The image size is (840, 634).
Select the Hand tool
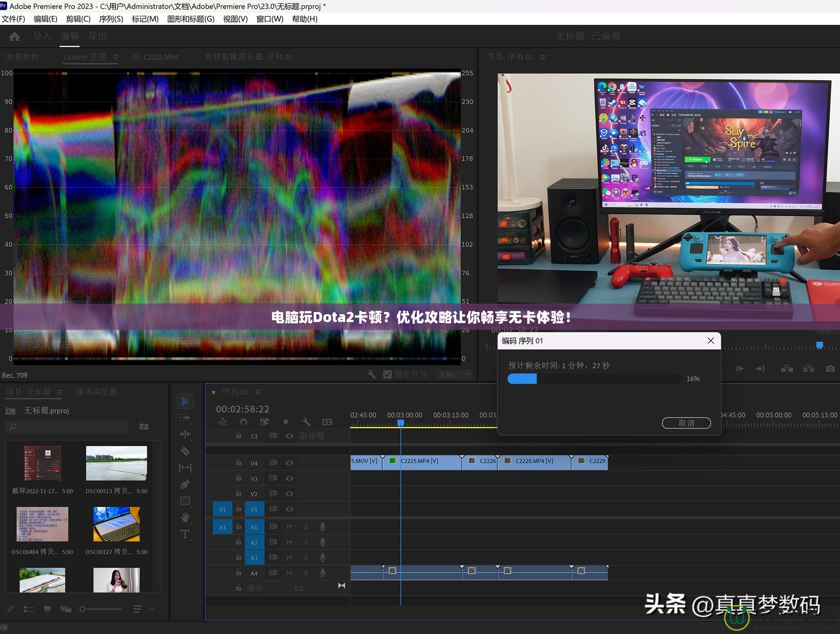point(185,518)
